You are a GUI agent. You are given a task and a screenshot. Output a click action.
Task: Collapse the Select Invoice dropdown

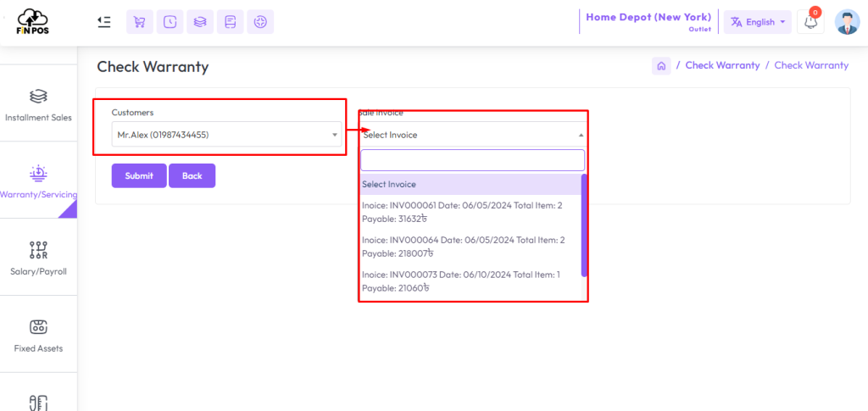click(x=472, y=135)
